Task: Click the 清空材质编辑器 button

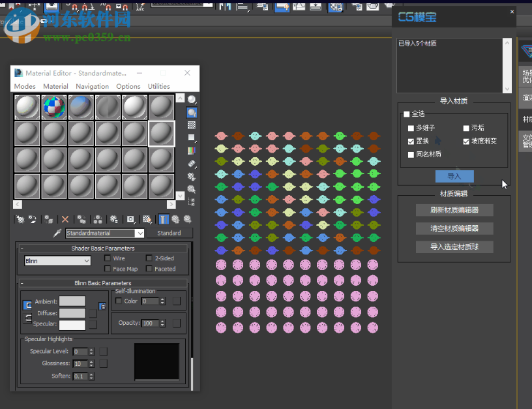Action: [x=454, y=228]
